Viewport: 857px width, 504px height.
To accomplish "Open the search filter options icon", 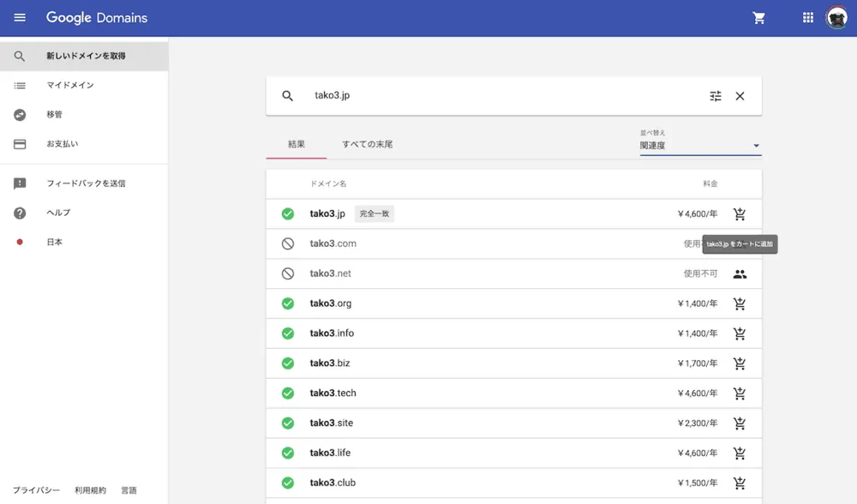I will (x=716, y=96).
